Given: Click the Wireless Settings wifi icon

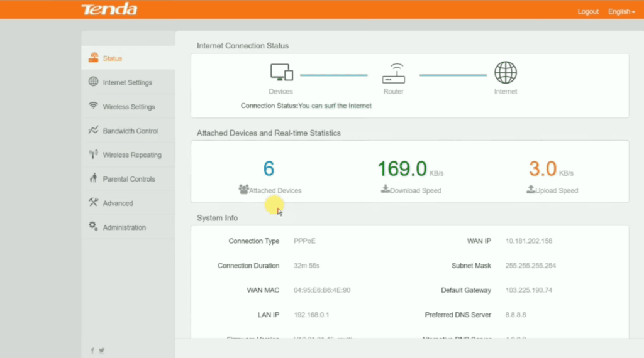Looking at the screenshot, I should pyautogui.click(x=93, y=106).
